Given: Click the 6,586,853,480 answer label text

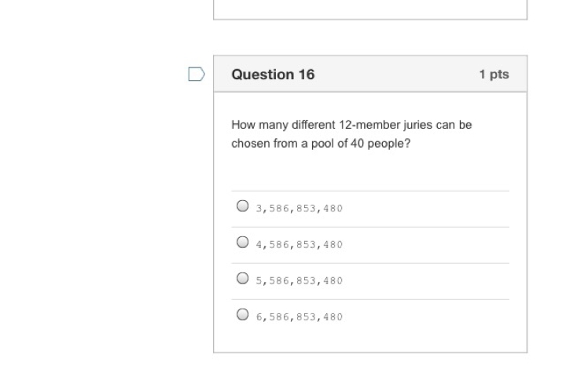Looking at the screenshot, I should click(x=300, y=317).
